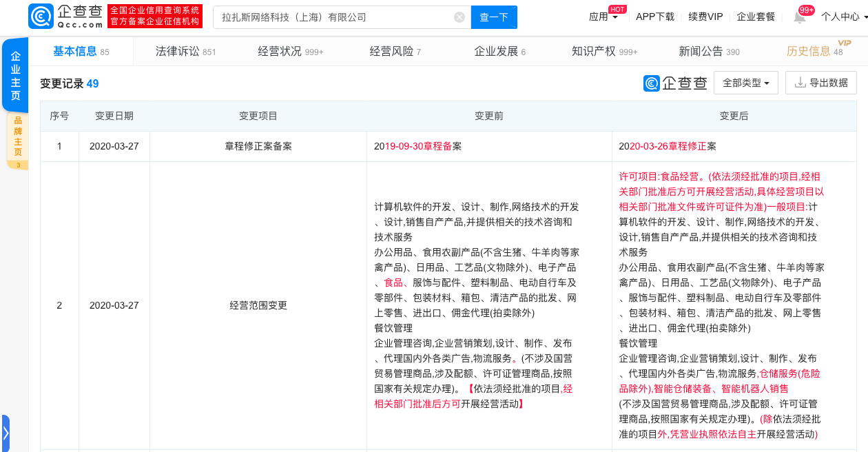Switch to 新闻公告 tab
This screenshot has height=452, width=868.
click(x=709, y=51)
